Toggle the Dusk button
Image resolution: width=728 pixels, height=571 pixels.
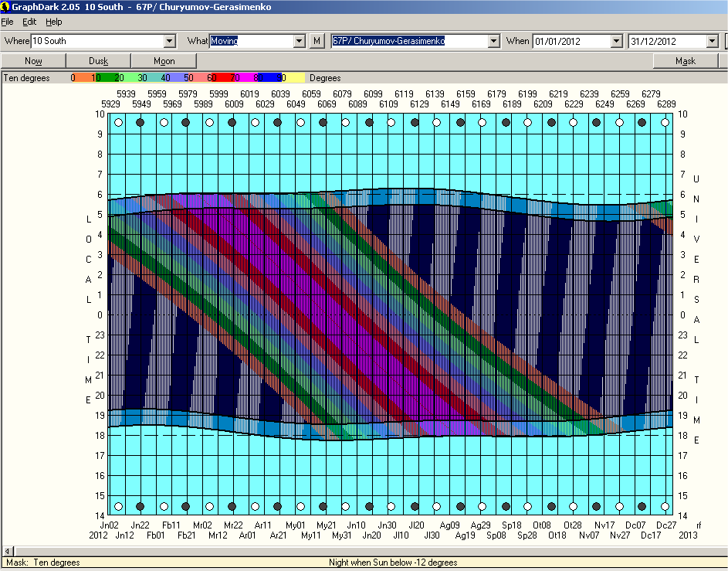98,61
